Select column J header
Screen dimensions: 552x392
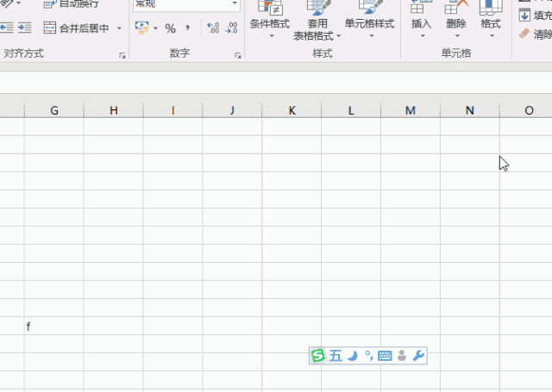tap(232, 110)
